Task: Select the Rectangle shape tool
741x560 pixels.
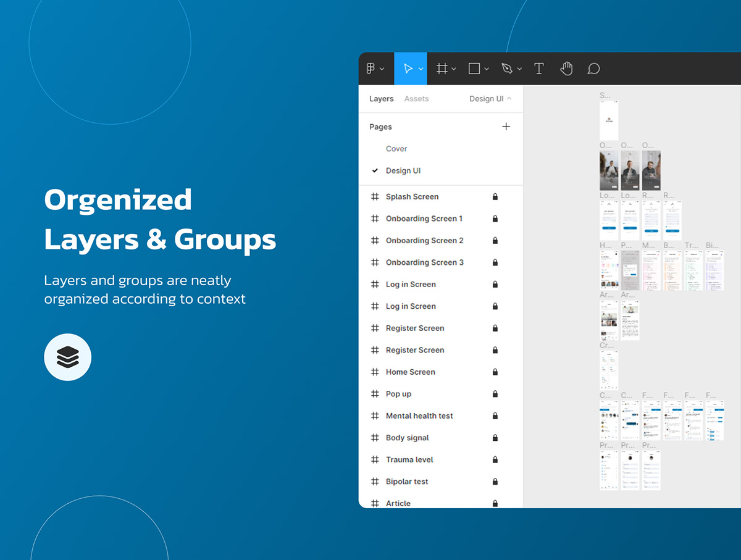Action: (474, 69)
